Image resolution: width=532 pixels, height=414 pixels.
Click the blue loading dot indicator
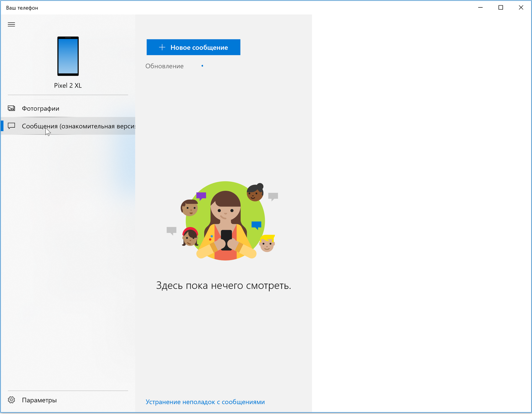coord(202,66)
